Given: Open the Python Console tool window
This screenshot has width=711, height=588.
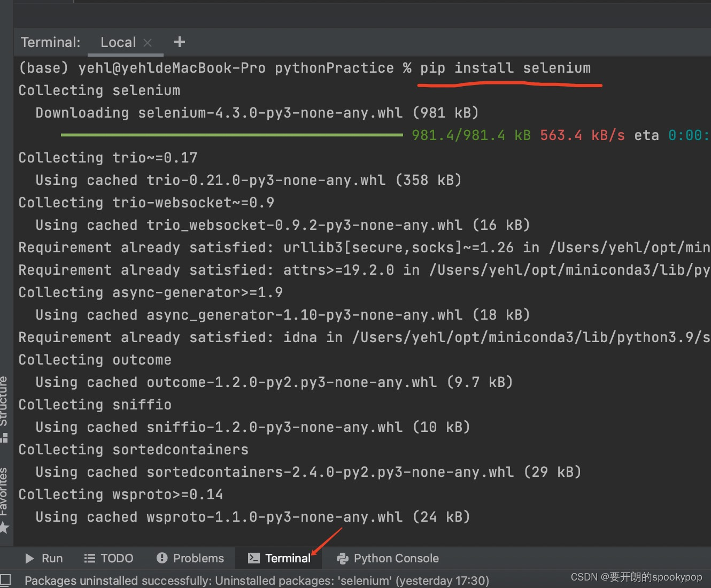Looking at the screenshot, I should [388, 558].
